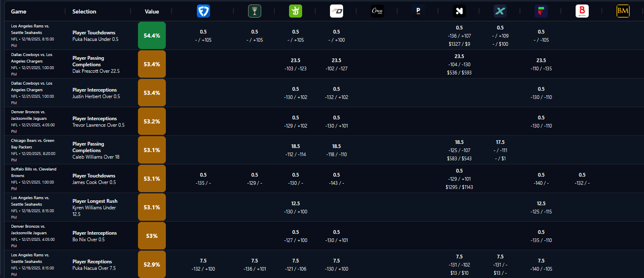Click the $536 / $593 liquidity value
The height and width of the screenshot is (278, 644).
point(459,73)
